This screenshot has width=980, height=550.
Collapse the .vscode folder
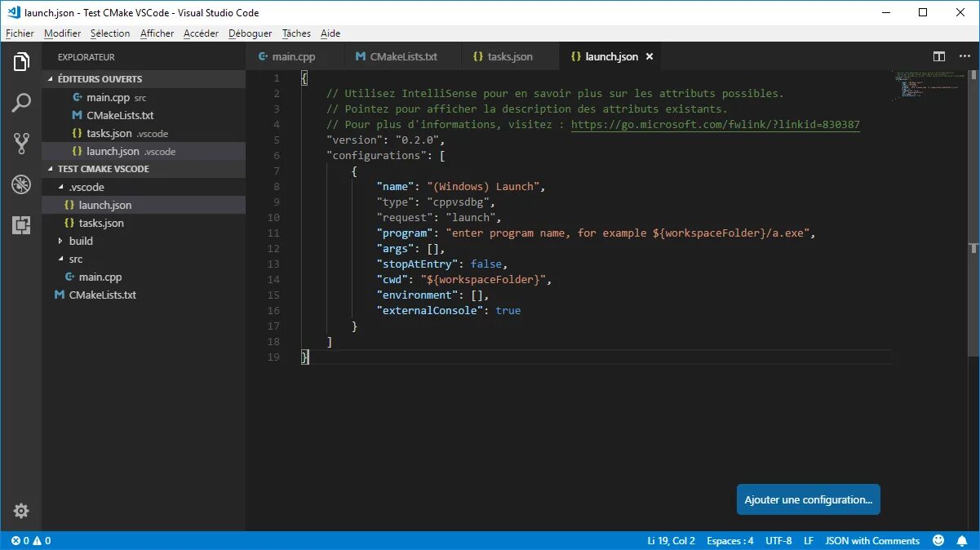click(144, 187)
